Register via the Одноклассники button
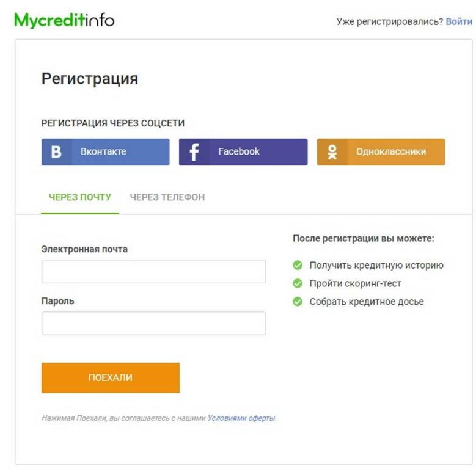Viewport: 476px width, 469px height. 381,151
